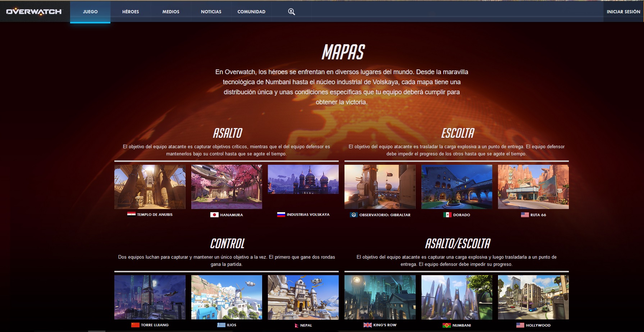The image size is (644, 332).
Task: Open the King's Row map thumbnail
Action: (380, 297)
